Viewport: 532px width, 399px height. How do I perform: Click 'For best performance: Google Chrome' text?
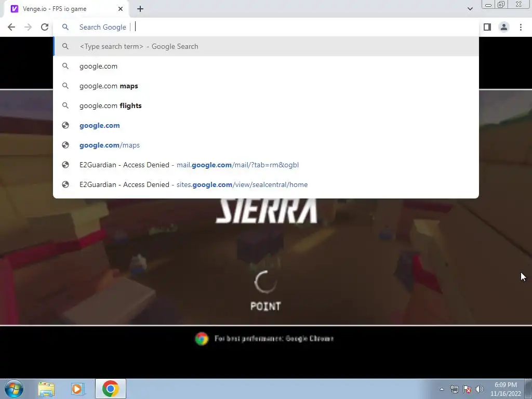coord(274,339)
